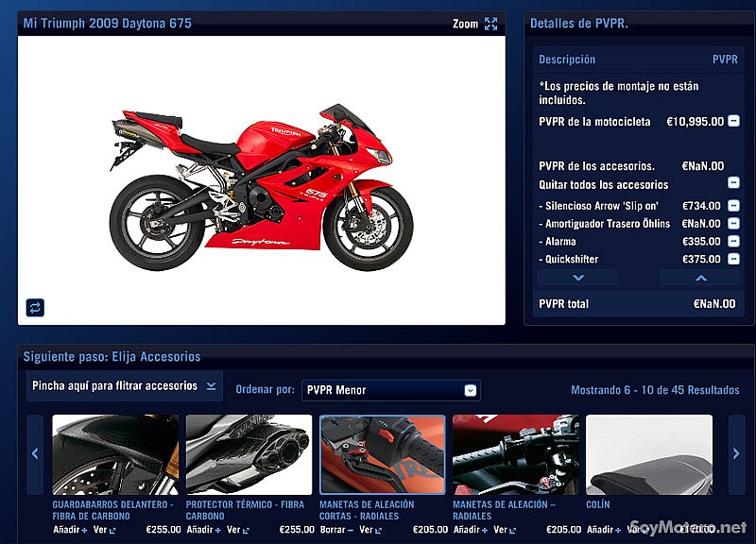
Task: Click the Mi Triumph 2009 Daytona 675 title
Action: (108, 23)
